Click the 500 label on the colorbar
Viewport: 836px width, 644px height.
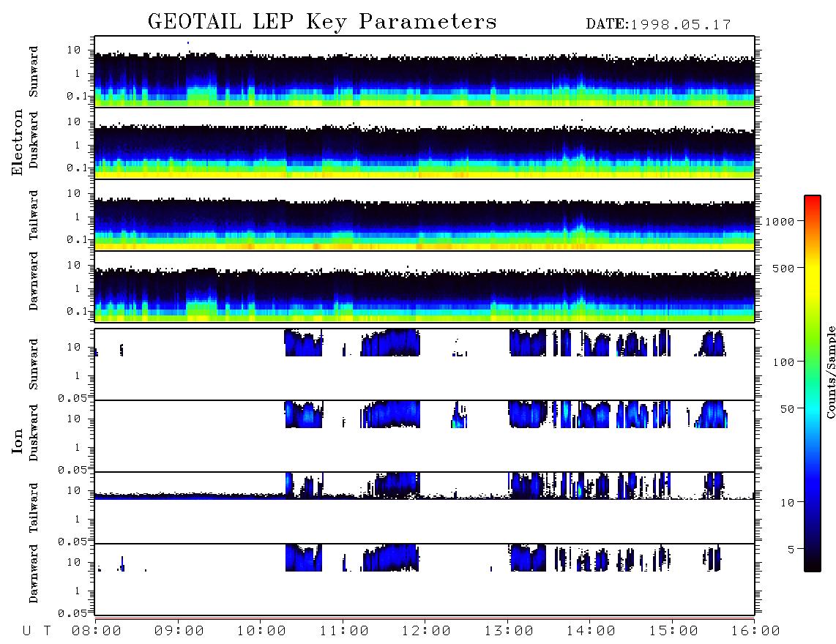(x=783, y=268)
